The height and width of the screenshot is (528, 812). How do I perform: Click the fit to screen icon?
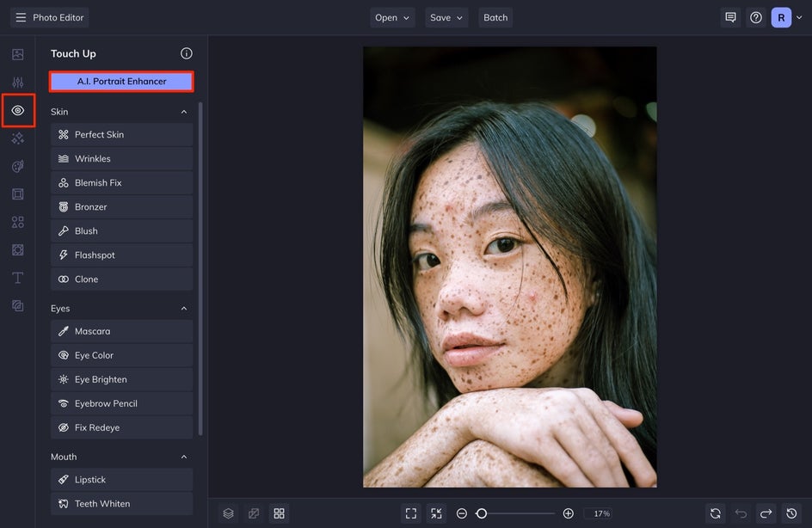[x=411, y=513]
